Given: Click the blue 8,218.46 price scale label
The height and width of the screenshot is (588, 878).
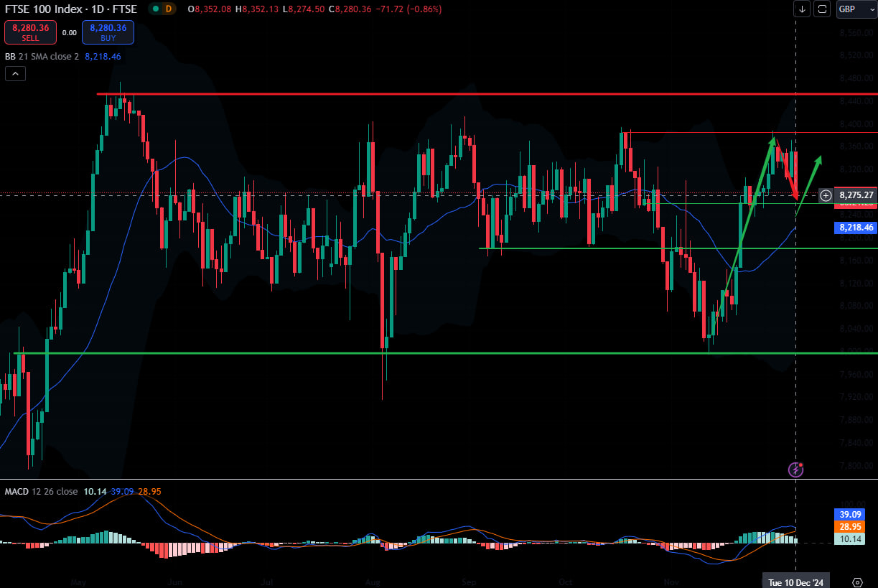Looking at the screenshot, I should coord(856,228).
